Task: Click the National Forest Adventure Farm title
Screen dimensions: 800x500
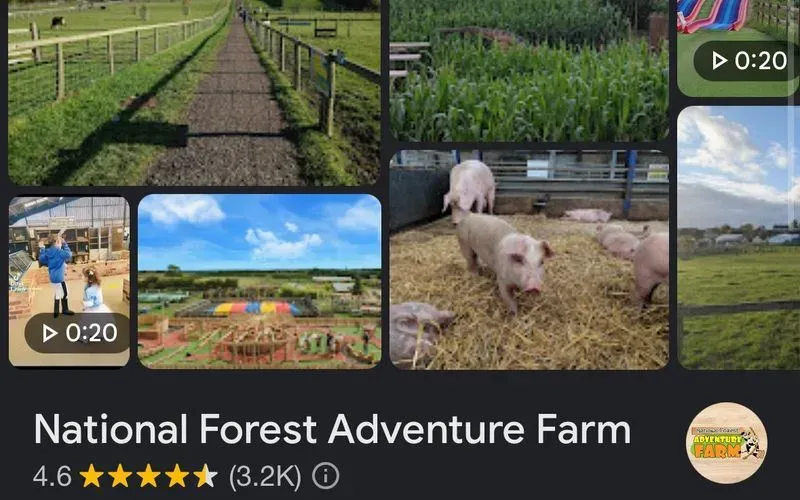Action: [332, 430]
